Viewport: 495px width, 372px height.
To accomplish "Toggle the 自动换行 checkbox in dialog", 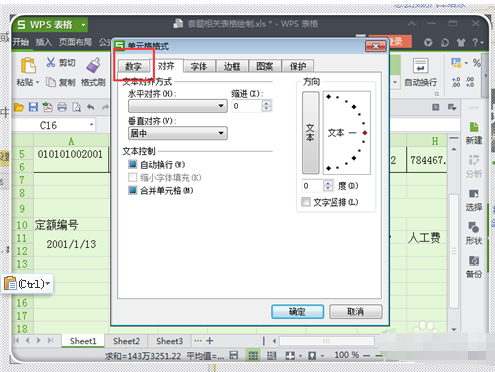I will [132, 164].
